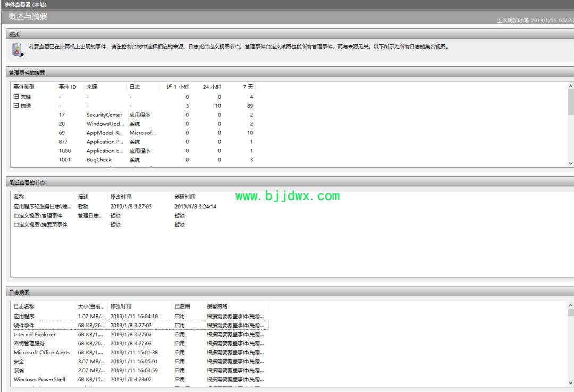Click the 日志名称 column header
The image size is (574, 392).
coord(43,306)
